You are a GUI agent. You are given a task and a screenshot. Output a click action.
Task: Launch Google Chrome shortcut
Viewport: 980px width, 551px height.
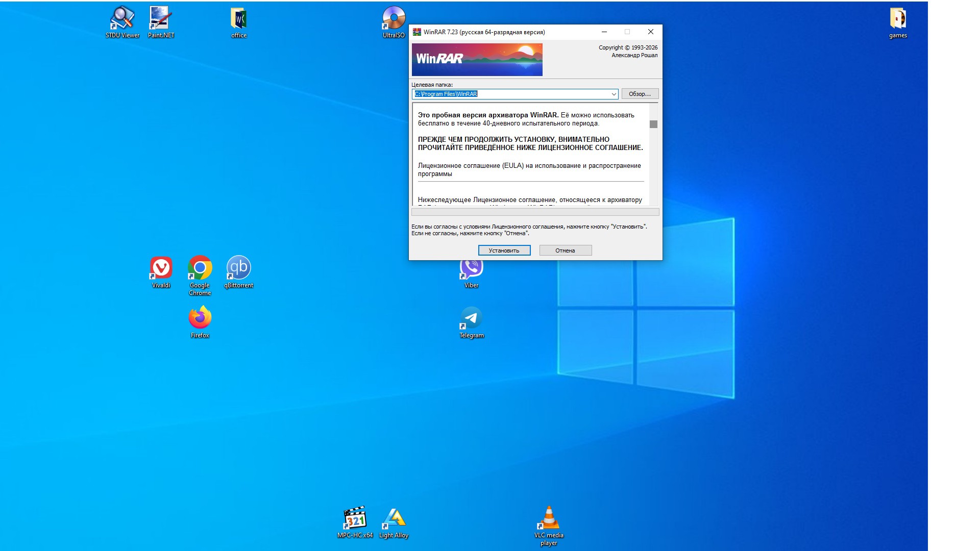tap(200, 275)
